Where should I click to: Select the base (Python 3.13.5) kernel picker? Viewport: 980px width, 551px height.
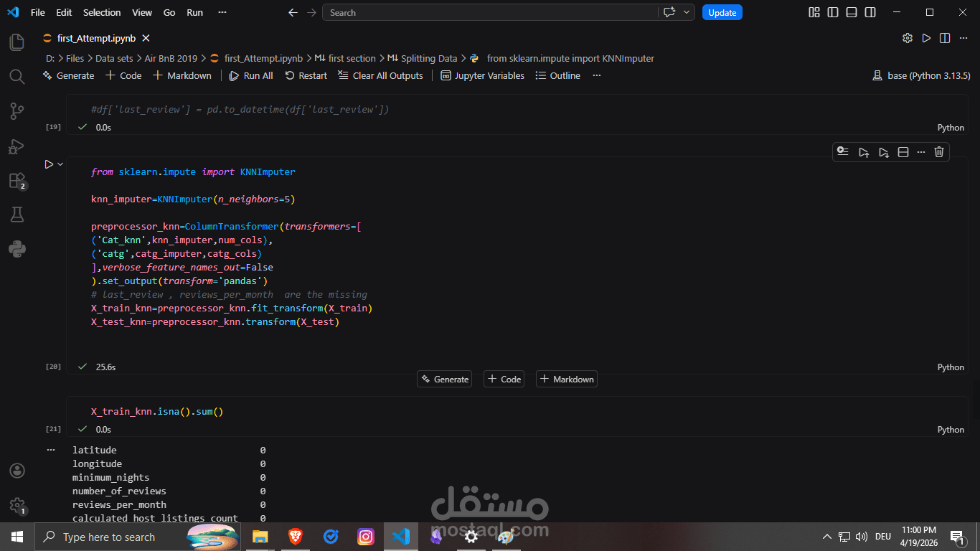click(921, 75)
